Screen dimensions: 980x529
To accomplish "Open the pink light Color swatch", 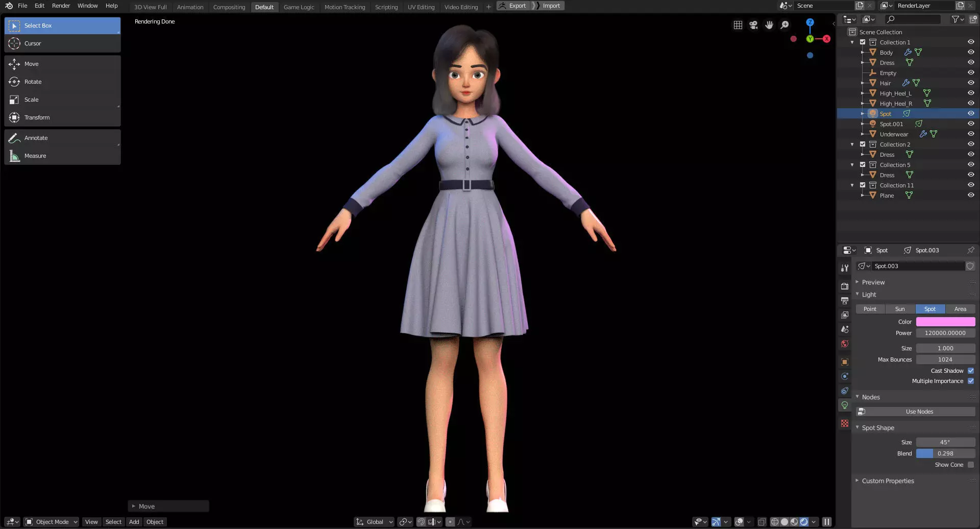I will (945, 322).
